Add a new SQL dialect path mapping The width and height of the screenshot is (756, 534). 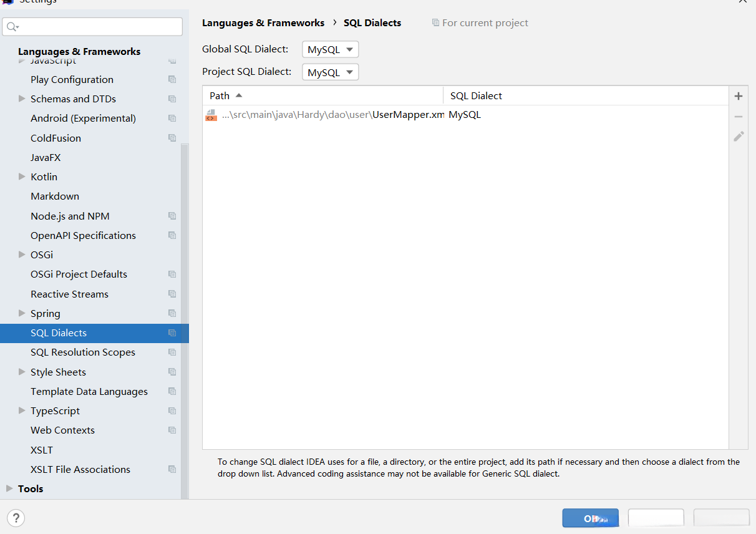[x=739, y=96]
